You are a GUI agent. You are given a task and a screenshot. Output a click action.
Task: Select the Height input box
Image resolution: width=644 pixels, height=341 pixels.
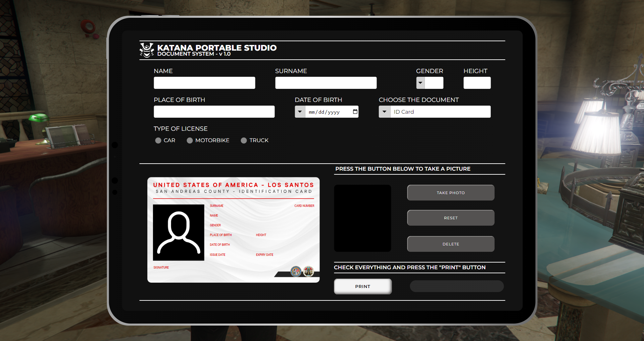(477, 83)
